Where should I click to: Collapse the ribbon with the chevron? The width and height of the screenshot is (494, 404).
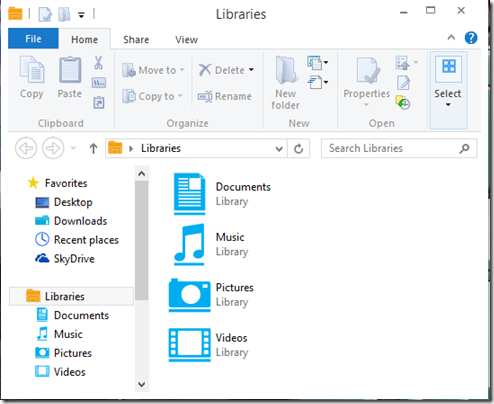pyautogui.click(x=451, y=37)
